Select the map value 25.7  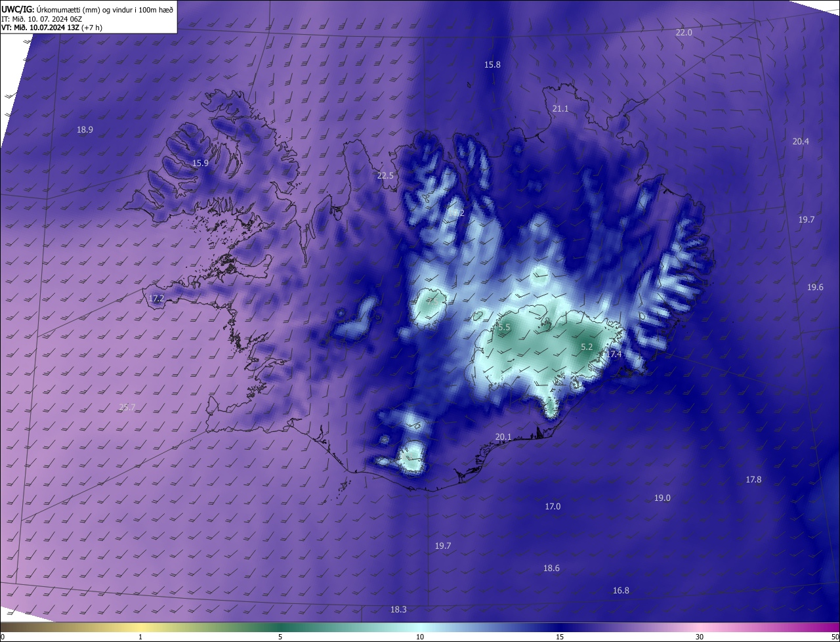[127, 407]
